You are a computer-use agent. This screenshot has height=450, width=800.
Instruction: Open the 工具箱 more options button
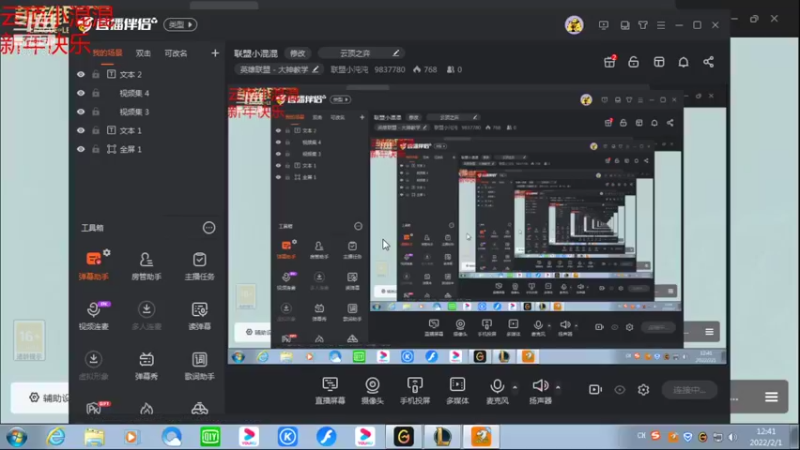pos(209,228)
